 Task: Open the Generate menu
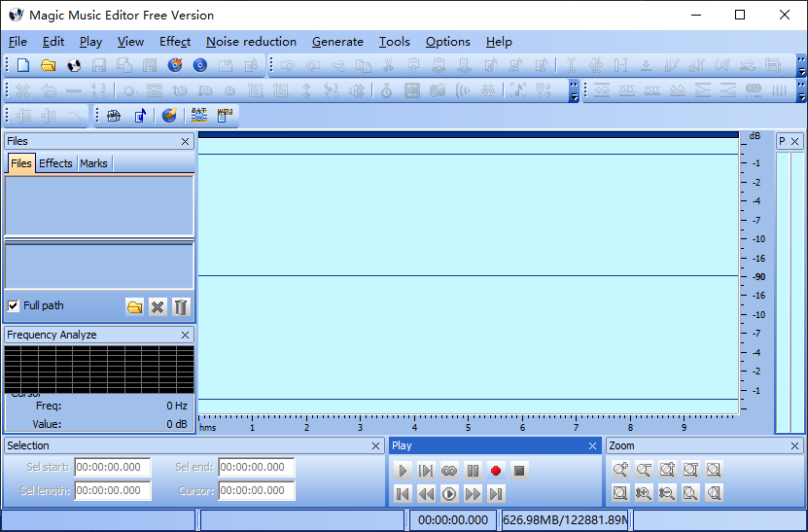(x=337, y=42)
